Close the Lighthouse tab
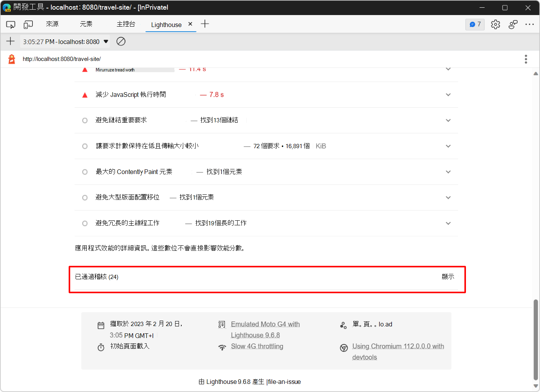The width and height of the screenshot is (540, 392). [x=190, y=24]
